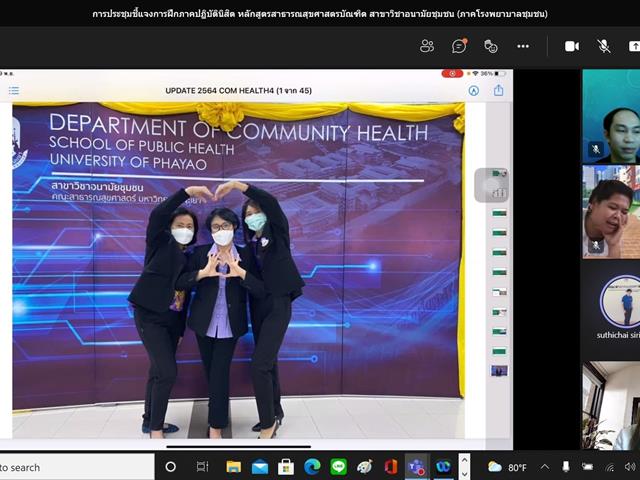Select the purple backdrop slide thumbnail
This screenshot has width=640, height=480.
[x=499, y=371]
